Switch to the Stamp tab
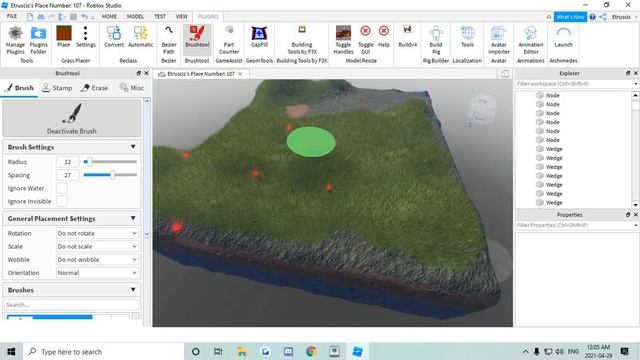 pyautogui.click(x=57, y=88)
